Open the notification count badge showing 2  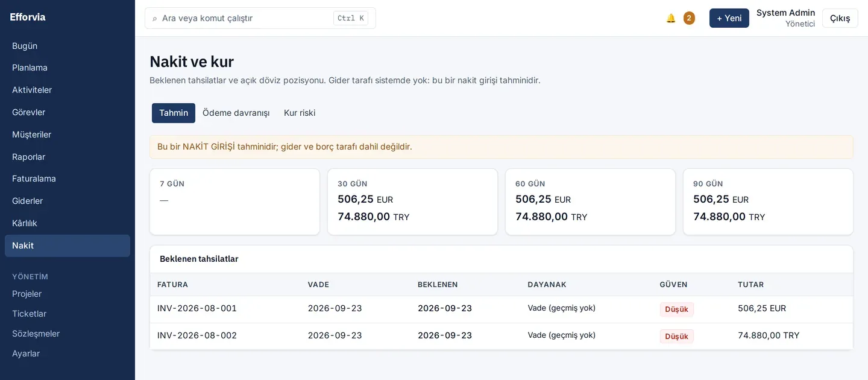tap(689, 18)
